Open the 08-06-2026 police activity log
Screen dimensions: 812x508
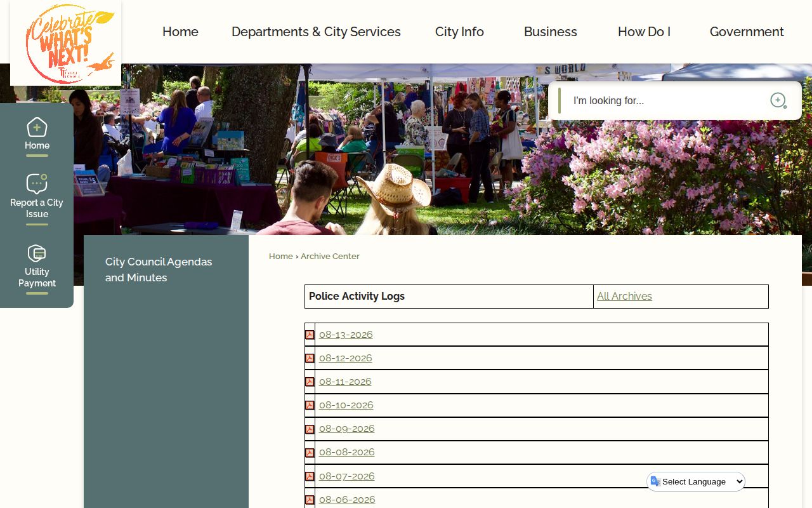pos(347,500)
